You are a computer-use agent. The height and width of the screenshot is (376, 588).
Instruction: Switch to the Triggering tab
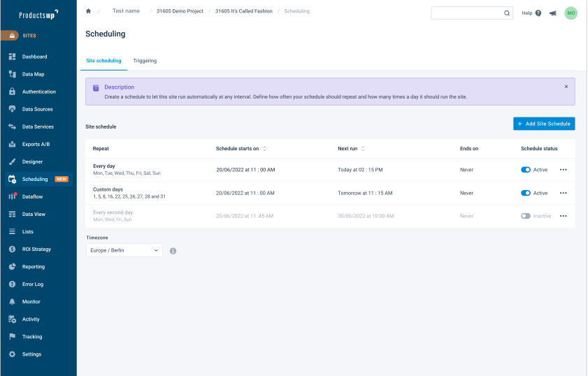click(x=145, y=61)
